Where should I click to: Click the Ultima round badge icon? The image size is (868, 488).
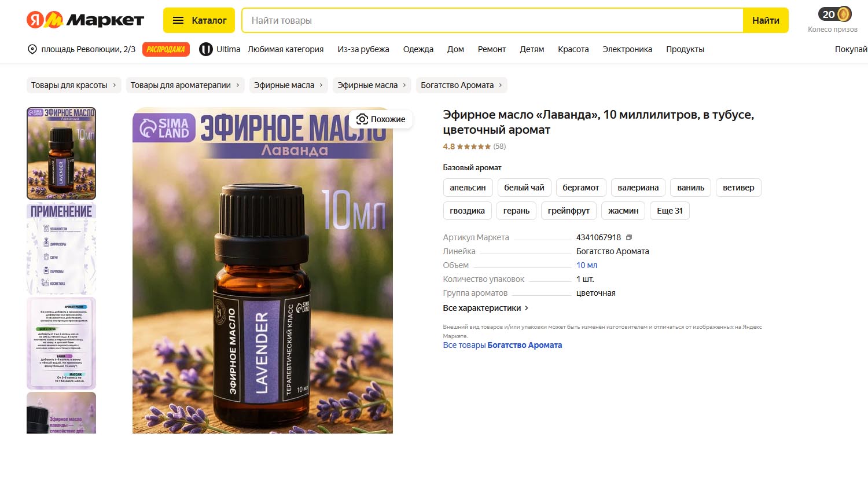tap(206, 49)
